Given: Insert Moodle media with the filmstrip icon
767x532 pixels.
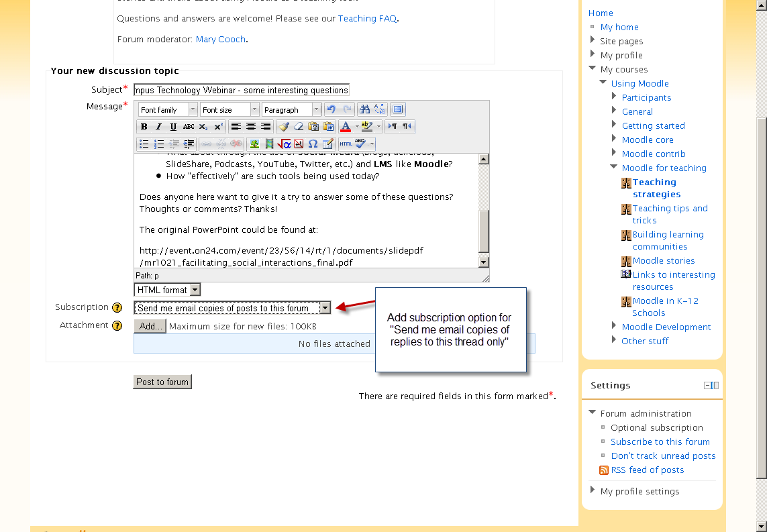Looking at the screenshot, I should (269, 144).
